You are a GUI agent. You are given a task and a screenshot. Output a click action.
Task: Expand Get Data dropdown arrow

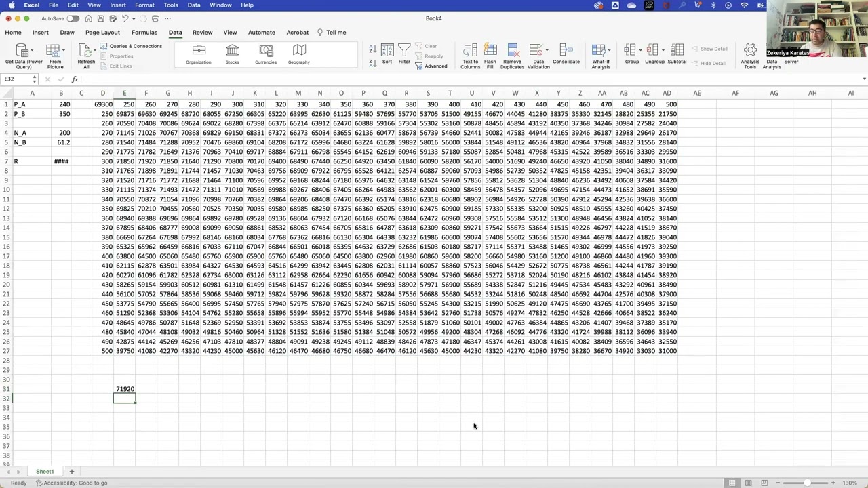tap(31, 51)
